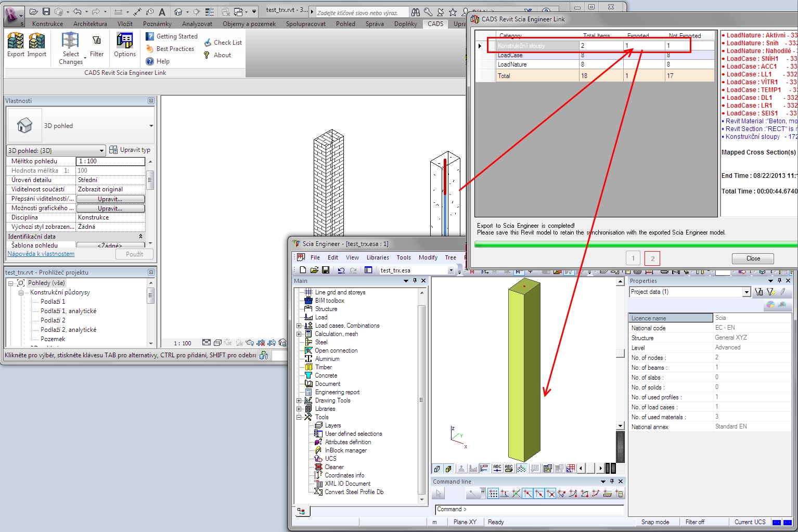Expand the Load cases, Combinations tree node
This screenshot has height=532, width=798.
299,326
